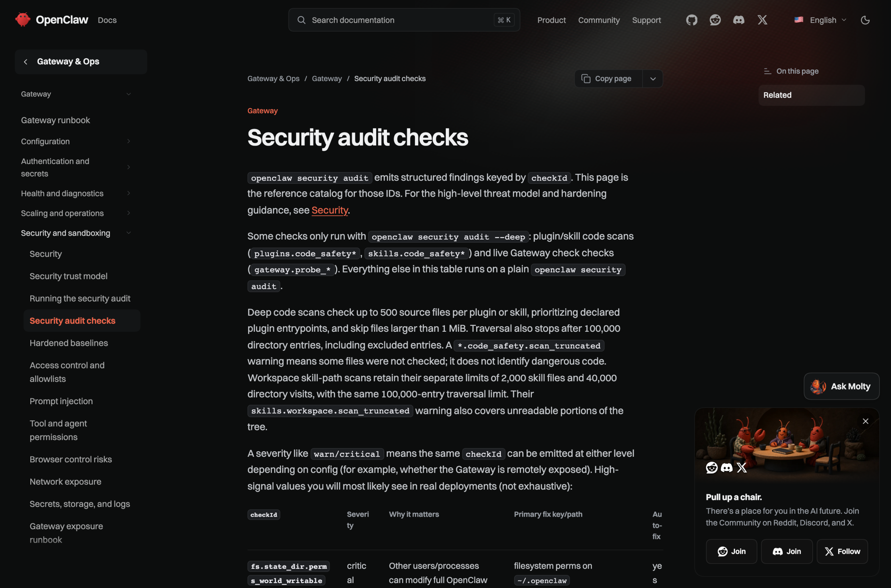The height and width of the screenshot is (588, 891).
Task: Open the Support menu
Action: tap(646, 20)
